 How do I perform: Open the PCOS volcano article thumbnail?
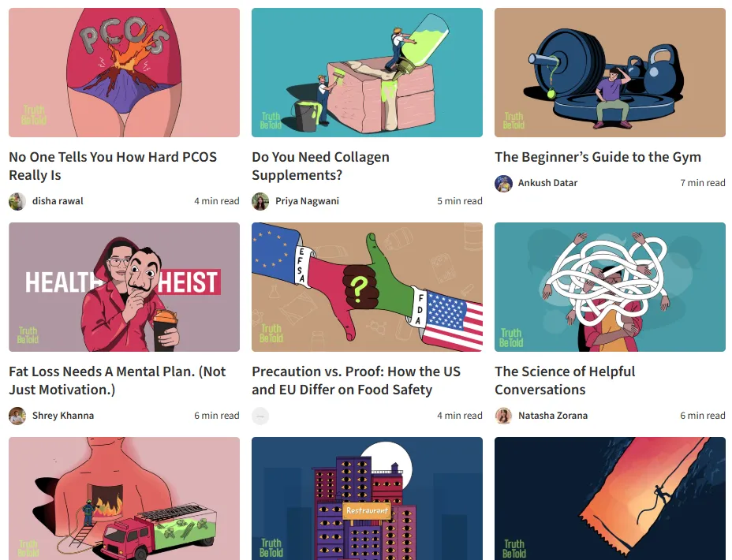124,73
